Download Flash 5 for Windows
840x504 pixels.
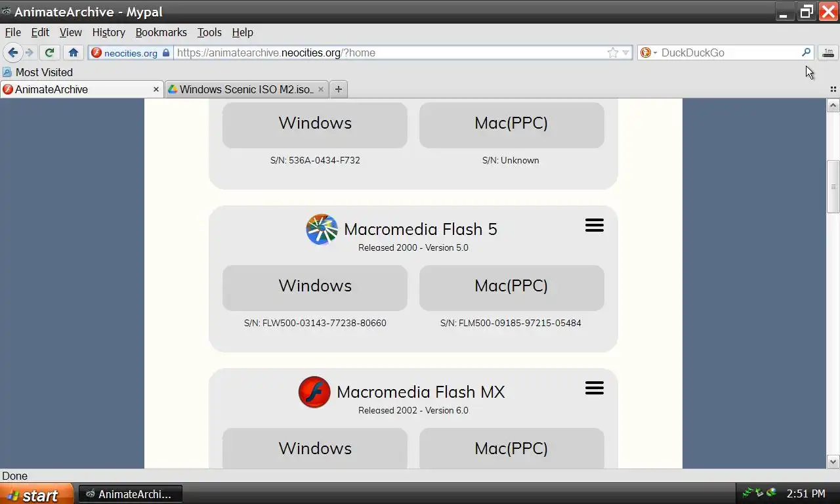tap(315, 287)
